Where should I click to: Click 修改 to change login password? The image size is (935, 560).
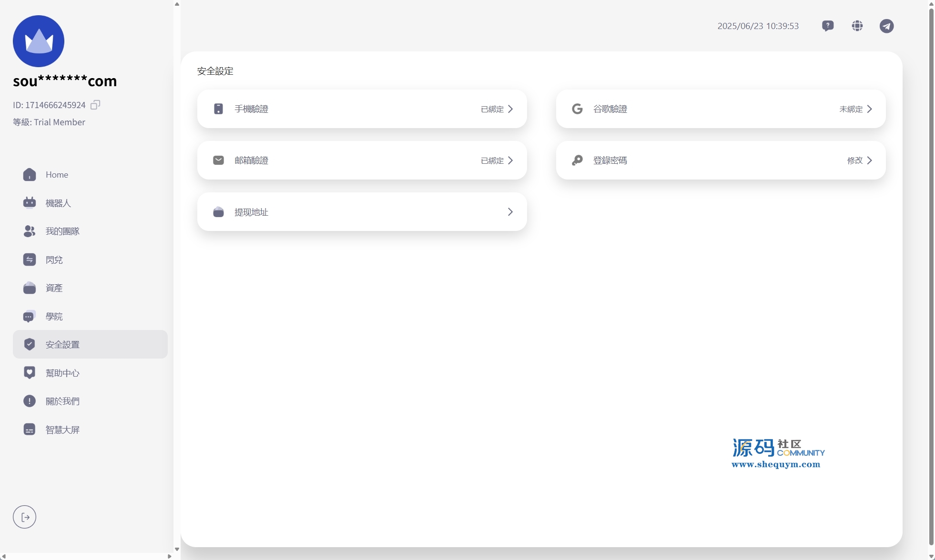click(x=855, y=160)
